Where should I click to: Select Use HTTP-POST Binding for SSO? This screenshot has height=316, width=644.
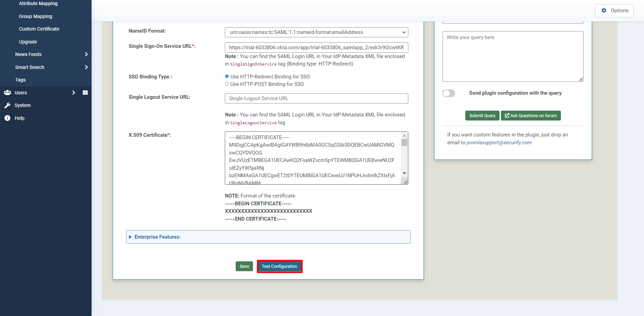click(227, 84)
